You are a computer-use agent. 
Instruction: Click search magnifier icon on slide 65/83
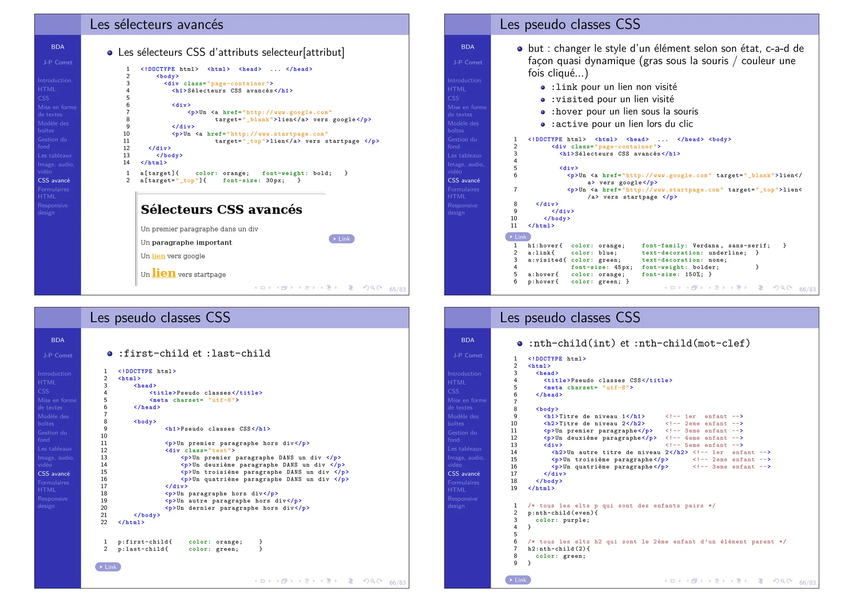click(x=373, y=288)
